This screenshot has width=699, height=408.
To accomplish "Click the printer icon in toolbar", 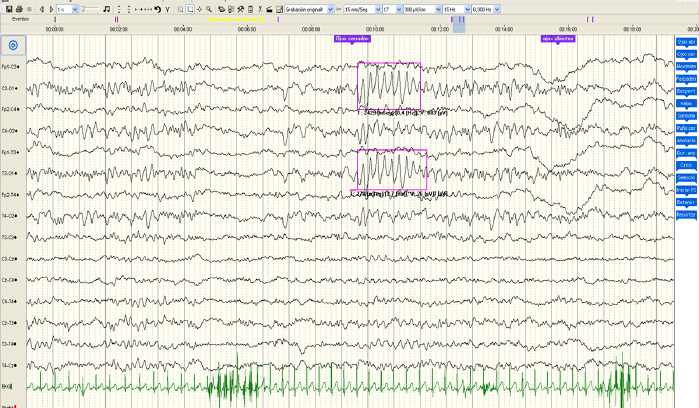I will click(x=18, y=9).
